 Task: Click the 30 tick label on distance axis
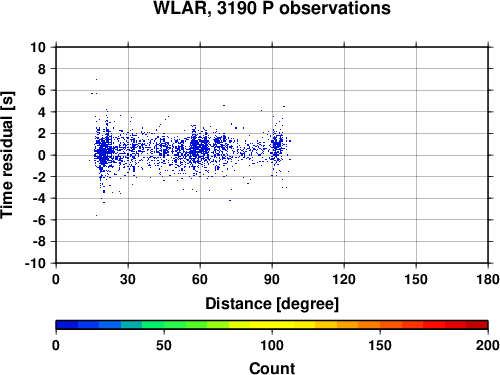(128, 279)
